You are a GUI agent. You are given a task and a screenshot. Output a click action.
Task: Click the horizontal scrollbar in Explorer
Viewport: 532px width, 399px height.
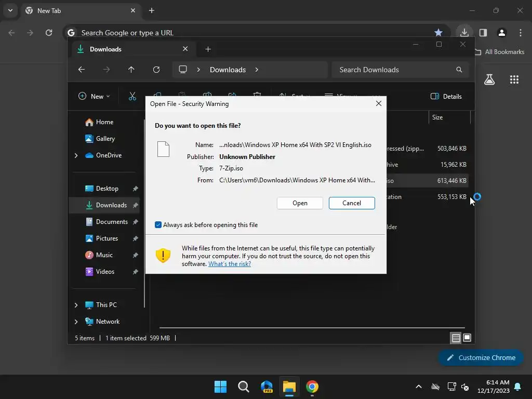pyautogui.click(x=312, y=328)
